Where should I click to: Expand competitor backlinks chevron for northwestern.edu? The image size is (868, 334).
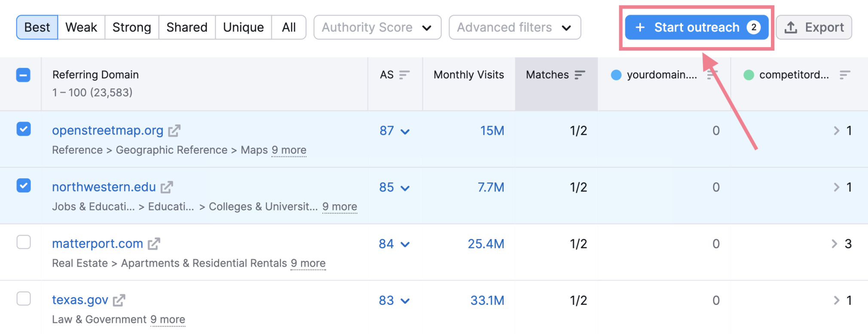pyautogui.click(x=836, y=187)
